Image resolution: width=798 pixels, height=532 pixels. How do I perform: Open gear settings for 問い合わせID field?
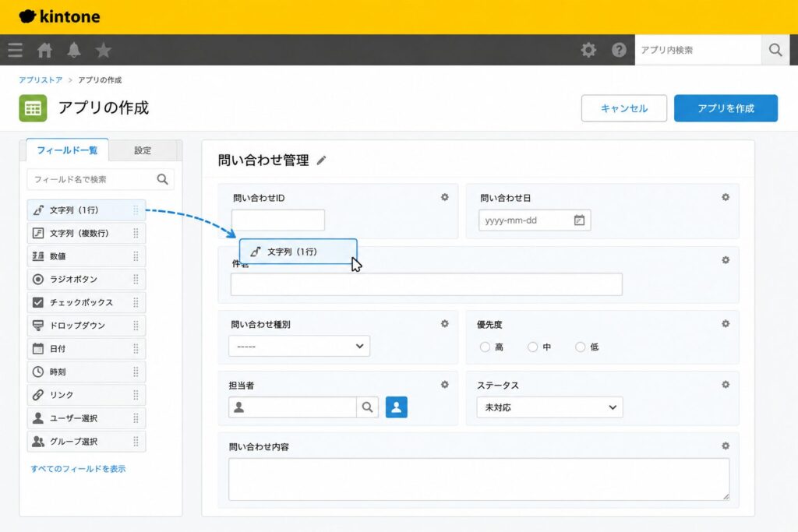click(x=445, y=197)
